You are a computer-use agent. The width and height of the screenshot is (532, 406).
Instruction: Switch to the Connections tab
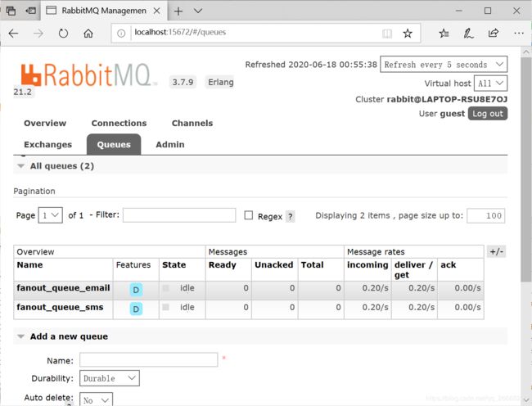[x=119, y=123]
